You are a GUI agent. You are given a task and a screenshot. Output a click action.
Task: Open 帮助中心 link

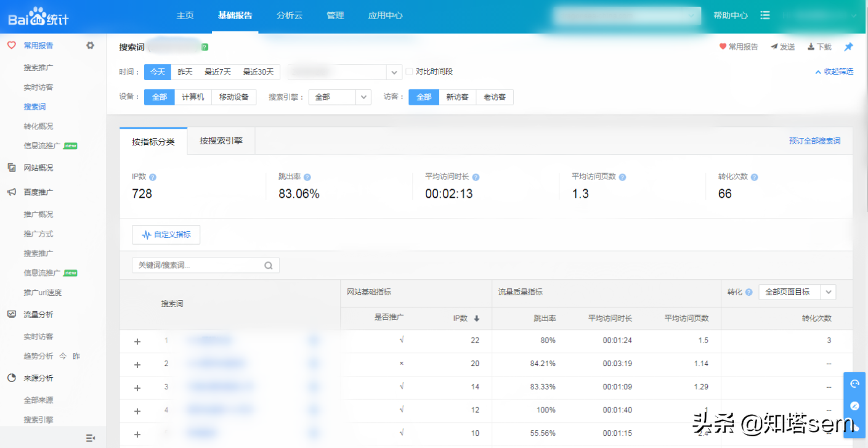coord(731,15)
